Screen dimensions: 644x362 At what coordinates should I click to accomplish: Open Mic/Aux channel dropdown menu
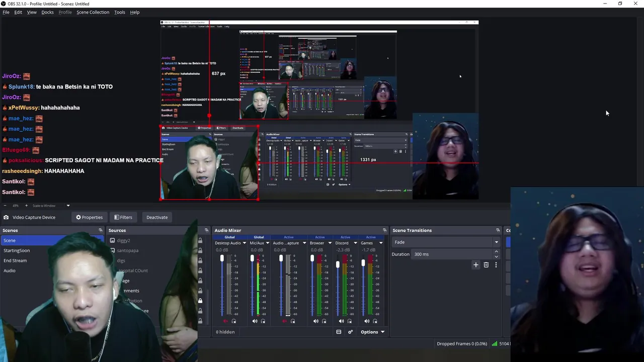point(267,243)
